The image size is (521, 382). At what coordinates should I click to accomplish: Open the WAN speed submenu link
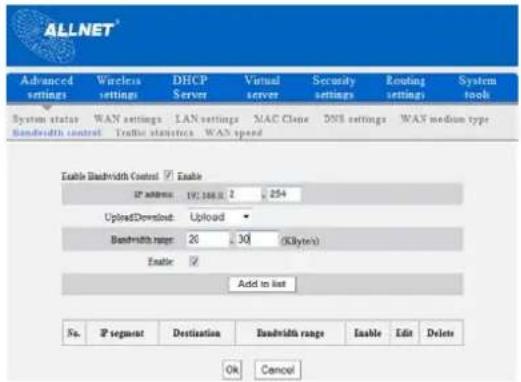click(234, 133)
